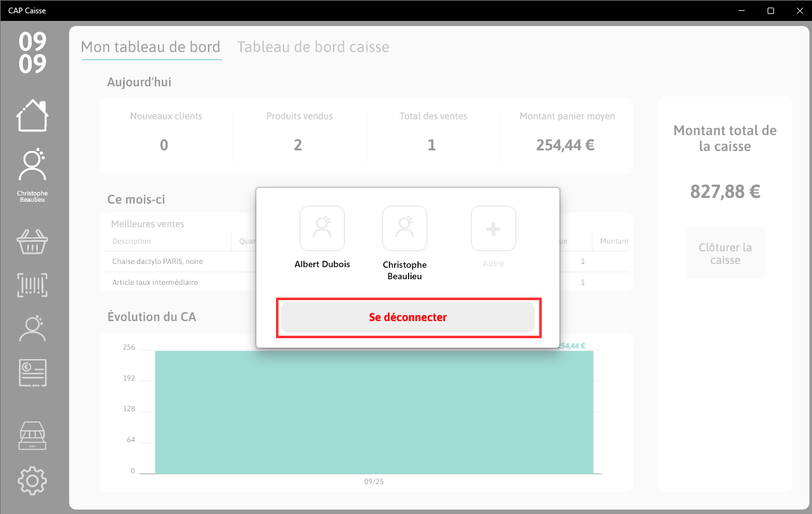Open the customers icon in sidebar
This screenshot has width=812, height=514.
click(32, 329)
